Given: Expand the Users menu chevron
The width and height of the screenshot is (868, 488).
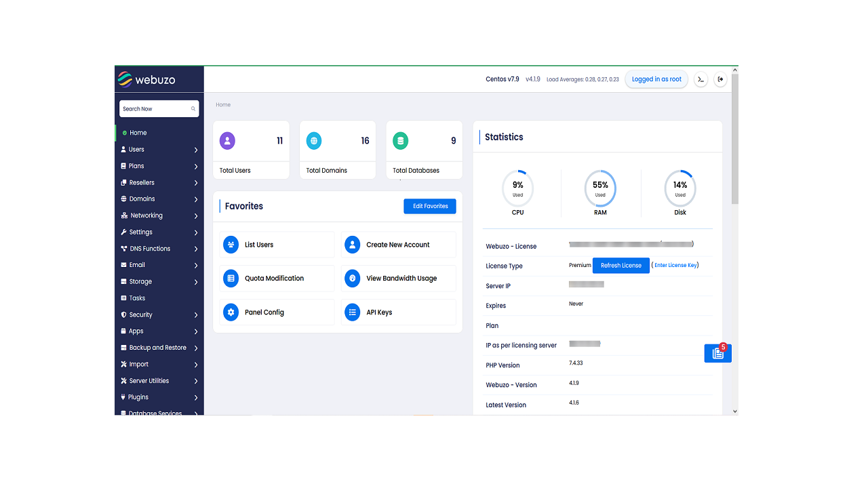Looking at the screenshot, I should click(x=196, y=150).
